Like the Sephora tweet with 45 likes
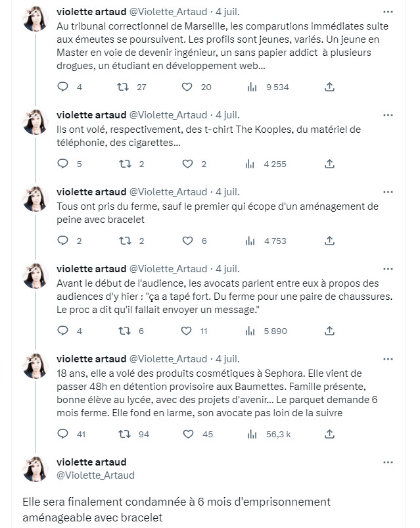This screenshot has width=420, height=528. click(x=187, y=434)
